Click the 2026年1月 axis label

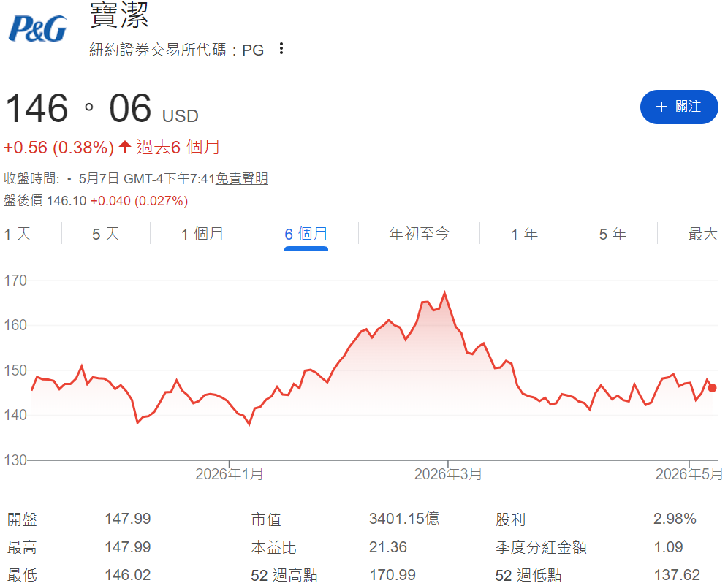pyautogui.click(x=230, y=474)
